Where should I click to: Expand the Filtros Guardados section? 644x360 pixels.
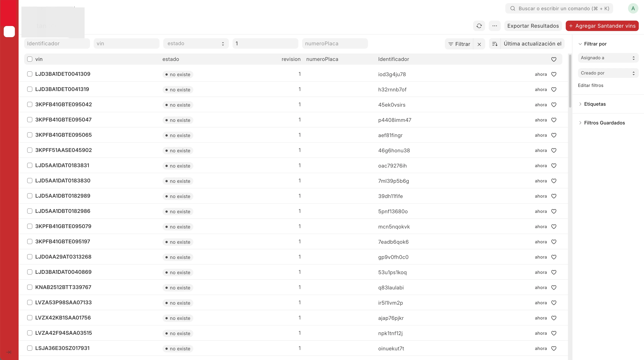pyautogui.click(x=602, y=123)
